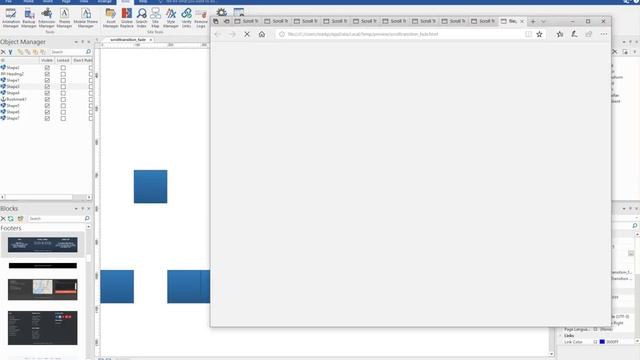
Task: Open the Search Index tool
Action: point(142,18)
